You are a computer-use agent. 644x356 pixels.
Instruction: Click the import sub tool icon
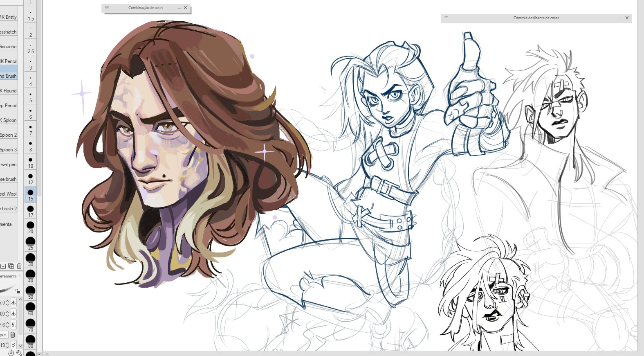click(3, 266)
